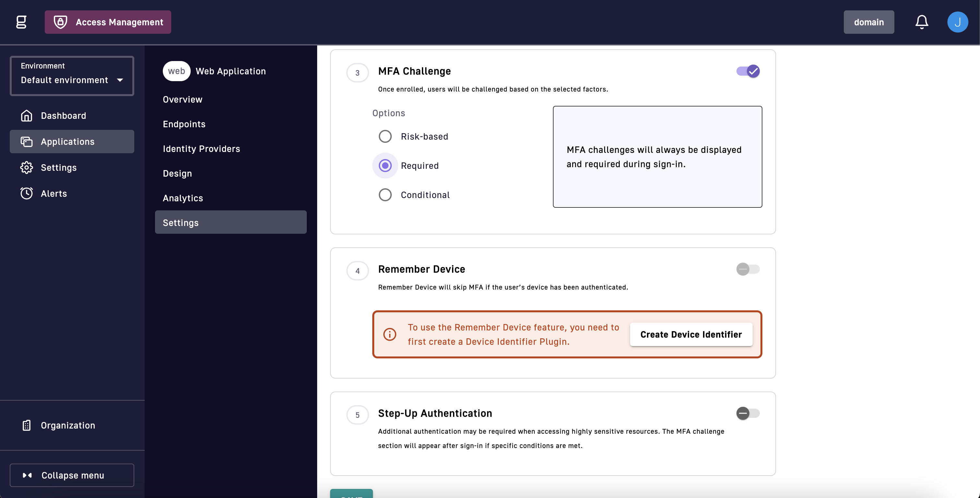
Task: Click the info icon in device warning
Action: click(x=389, y=334)
